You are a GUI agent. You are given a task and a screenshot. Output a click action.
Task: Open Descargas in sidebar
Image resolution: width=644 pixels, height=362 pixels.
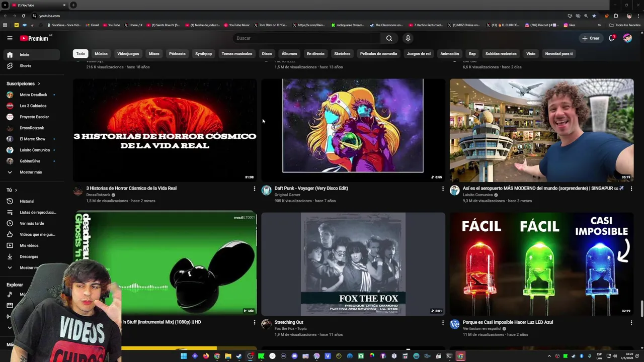[32, 256]
